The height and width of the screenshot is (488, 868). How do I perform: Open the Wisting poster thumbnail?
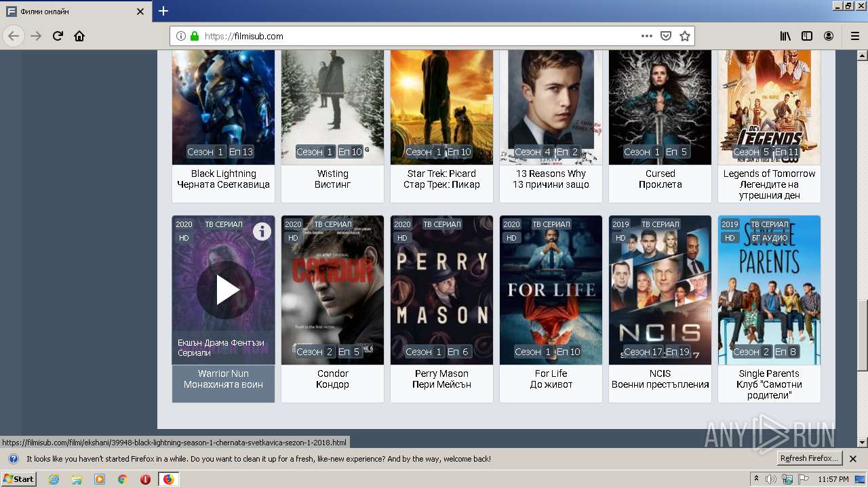pyautogui.click(x=332, y=107)
